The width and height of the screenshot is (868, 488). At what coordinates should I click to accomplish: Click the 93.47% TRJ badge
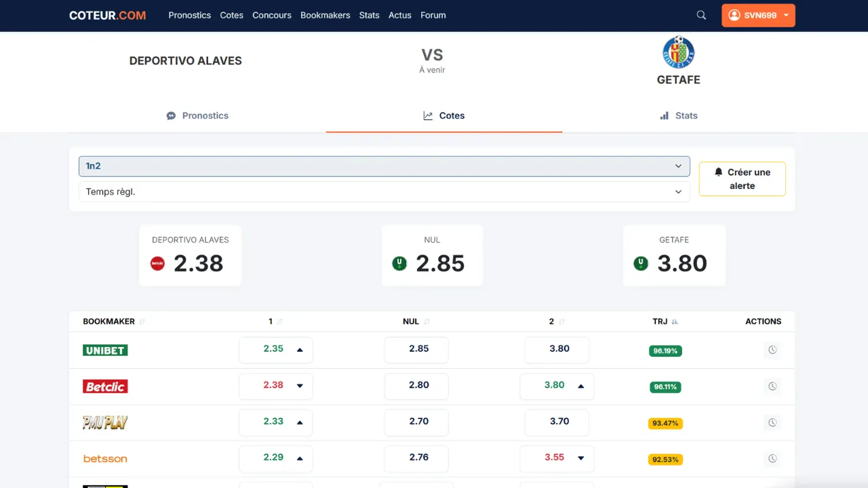(x=665, y=424)
